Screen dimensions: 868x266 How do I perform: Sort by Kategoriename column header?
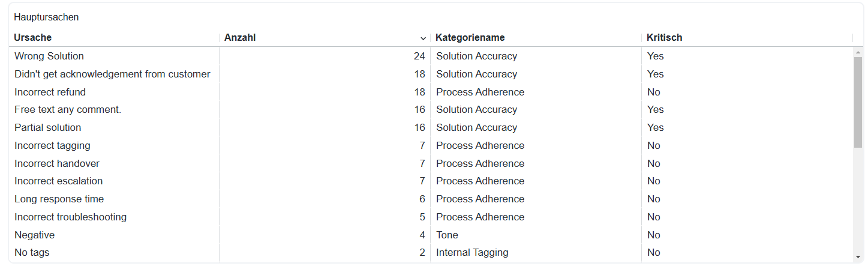470,37
